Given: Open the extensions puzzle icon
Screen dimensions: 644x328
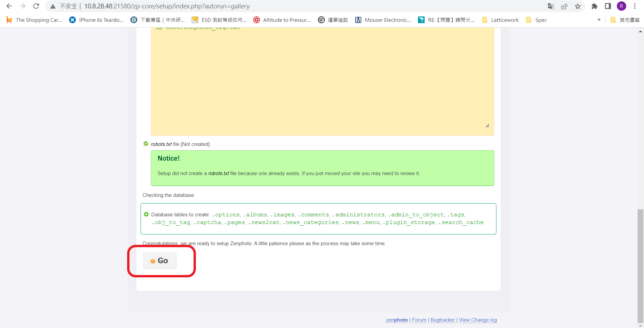Looking at the screenshot, I should (594, 6).
